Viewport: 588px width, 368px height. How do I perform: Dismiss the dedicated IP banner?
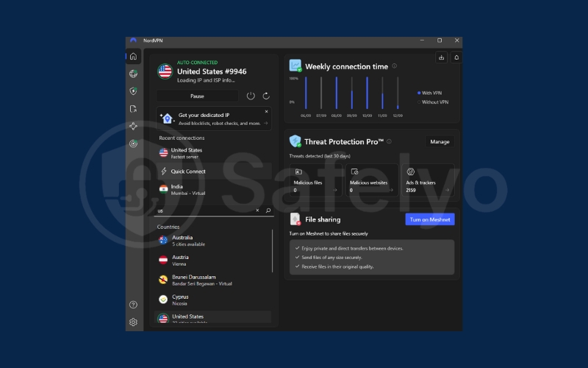[x=266, y=112]
